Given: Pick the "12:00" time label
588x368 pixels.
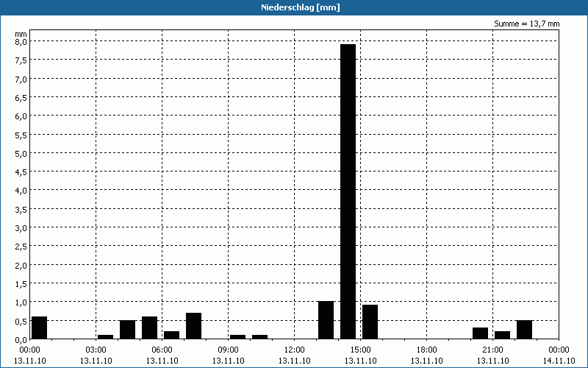Looking at the screenshot, I should pos(295,350).
